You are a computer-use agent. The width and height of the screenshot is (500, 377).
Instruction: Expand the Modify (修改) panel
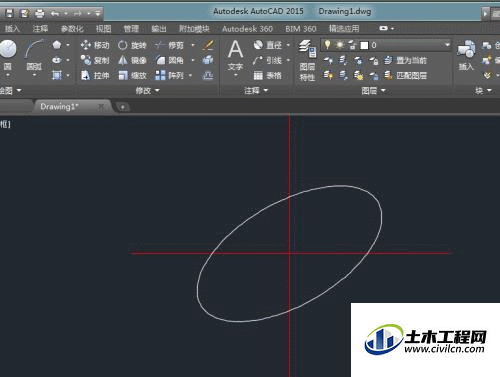pos(148,90)
